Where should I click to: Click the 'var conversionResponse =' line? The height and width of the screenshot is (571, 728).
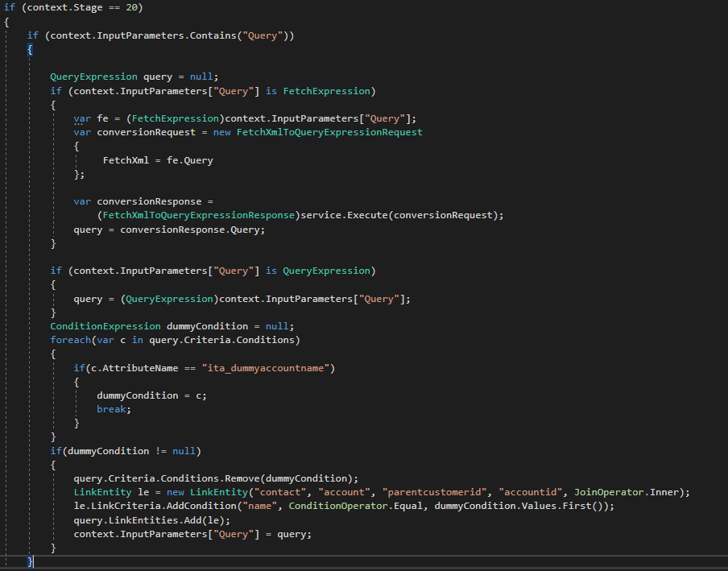143,201
